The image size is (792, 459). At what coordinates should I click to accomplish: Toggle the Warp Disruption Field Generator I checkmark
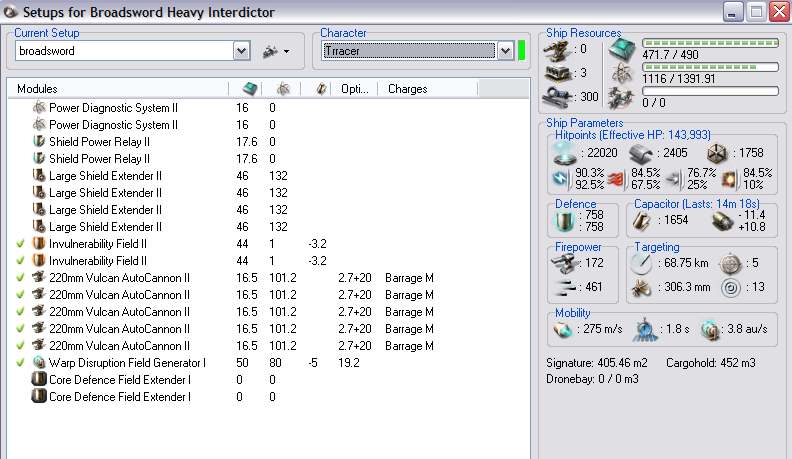(x=20, y=362)
